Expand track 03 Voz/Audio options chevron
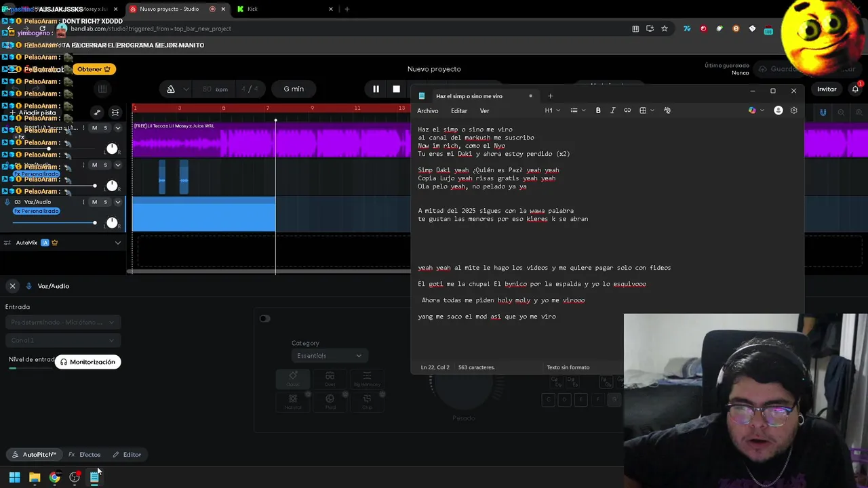Viewport: 868px width, 488px height. coord(117,202)
